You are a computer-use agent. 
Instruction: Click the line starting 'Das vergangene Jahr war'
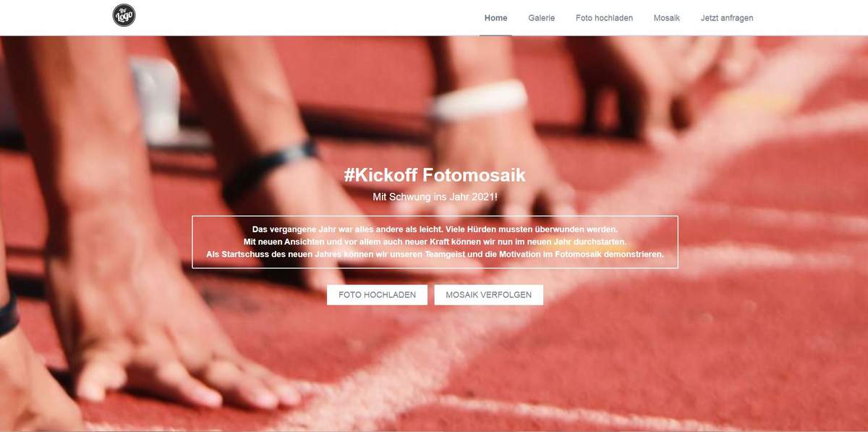(x=435, y=229)
